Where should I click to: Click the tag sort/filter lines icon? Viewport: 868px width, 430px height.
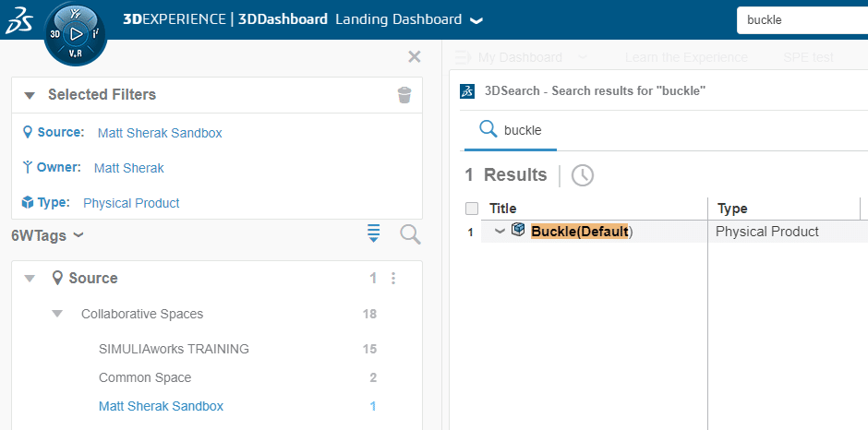pos(374,233)
